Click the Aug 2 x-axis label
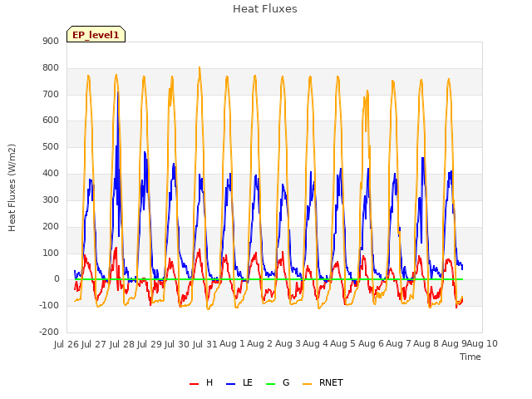This screenshot has height=399, width=532. click(x=259, y=343)
